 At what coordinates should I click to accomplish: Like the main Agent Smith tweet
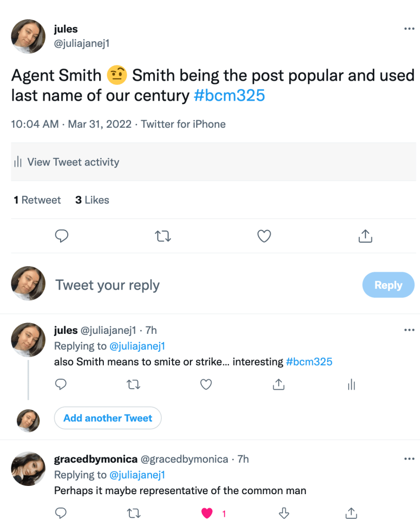pos(264,236)
